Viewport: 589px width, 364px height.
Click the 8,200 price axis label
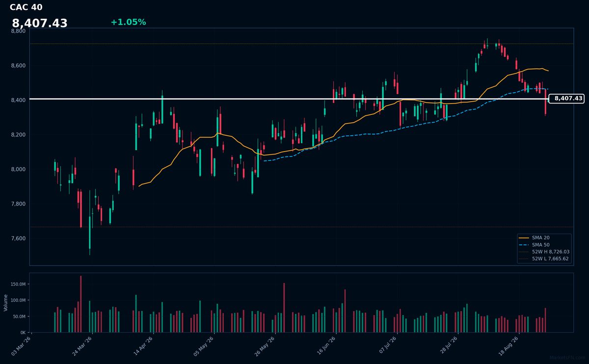click(18, 135)
